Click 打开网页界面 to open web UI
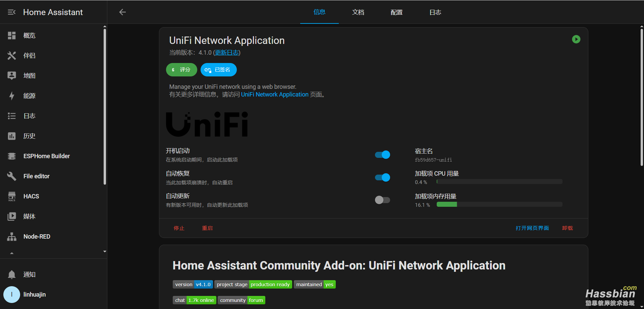Viewport: 644px width, 309px height. (x=532, y=228)
